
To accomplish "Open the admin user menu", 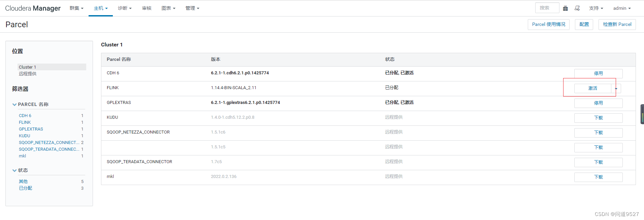I will tap(622, 8).
